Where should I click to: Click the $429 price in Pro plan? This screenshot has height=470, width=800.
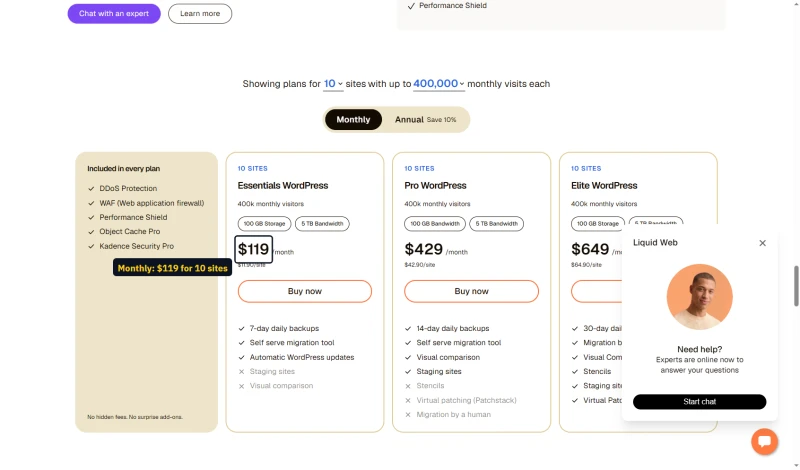423,249
